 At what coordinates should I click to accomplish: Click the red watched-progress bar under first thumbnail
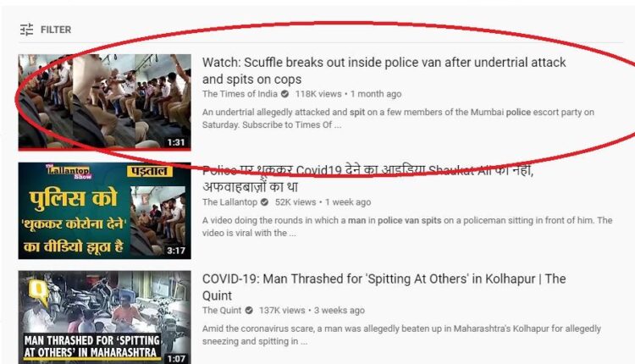(x=104, y=149)
